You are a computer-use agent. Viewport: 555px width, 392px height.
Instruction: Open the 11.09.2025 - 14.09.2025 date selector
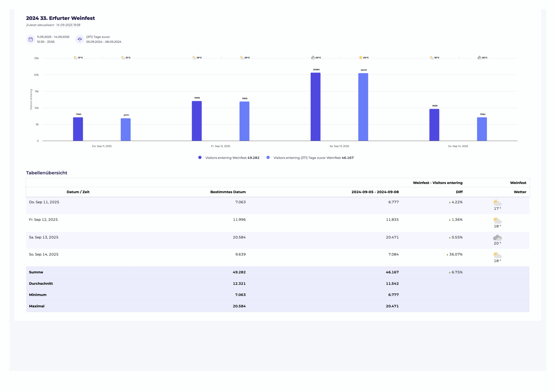tap(53, 37)
